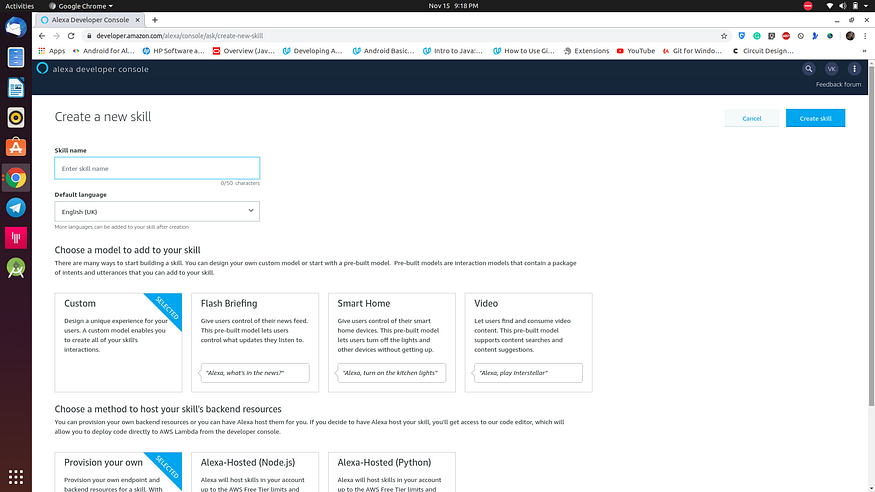Click the Cancel button
Viewport: 875px width, 492px height.
click(x=752, y=118)
